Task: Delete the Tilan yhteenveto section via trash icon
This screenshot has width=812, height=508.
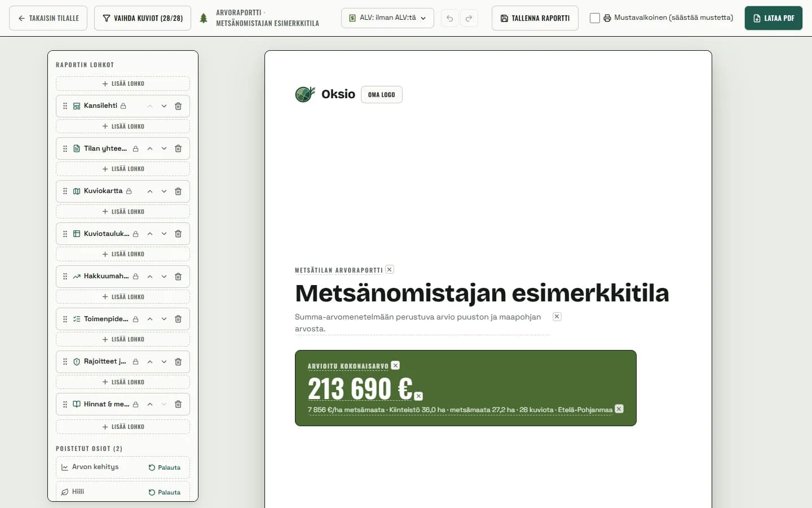Action: (178, 148)
